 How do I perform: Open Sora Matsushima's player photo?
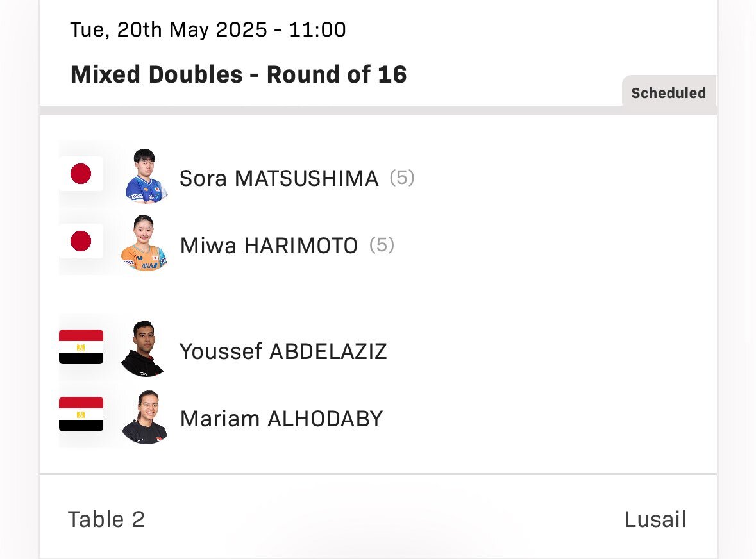(144, 176)
